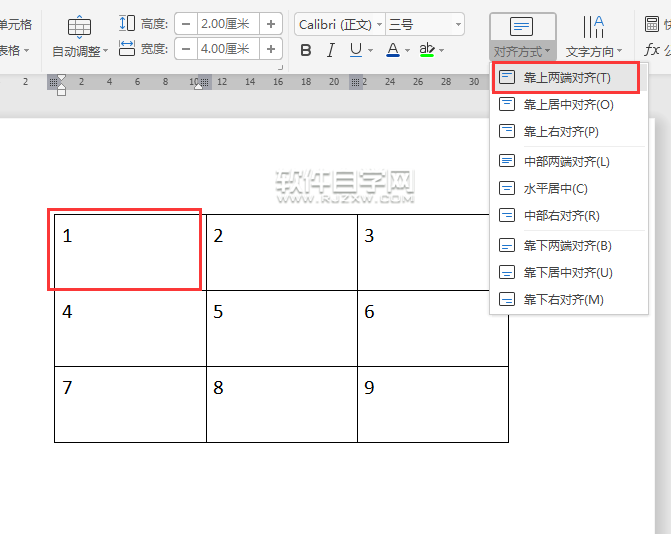Click the column width icon

127,48
